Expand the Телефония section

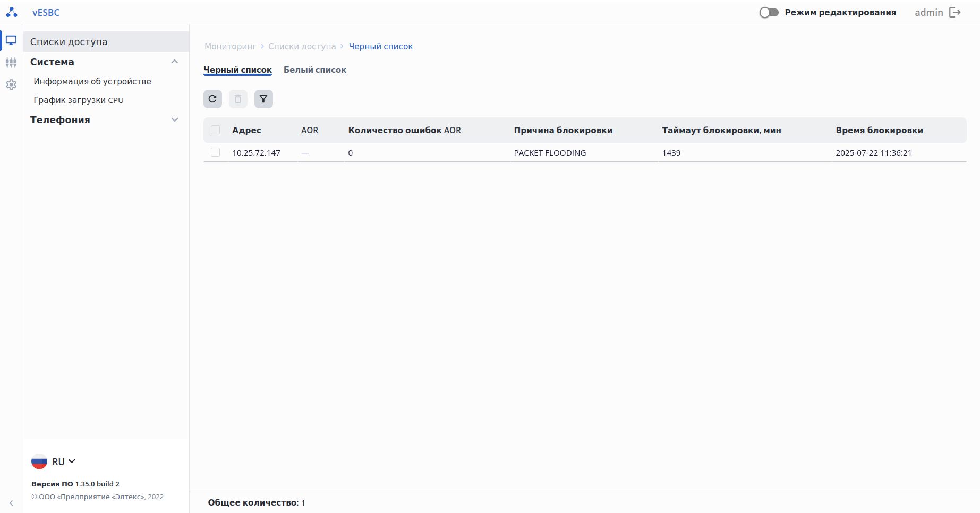174,120
